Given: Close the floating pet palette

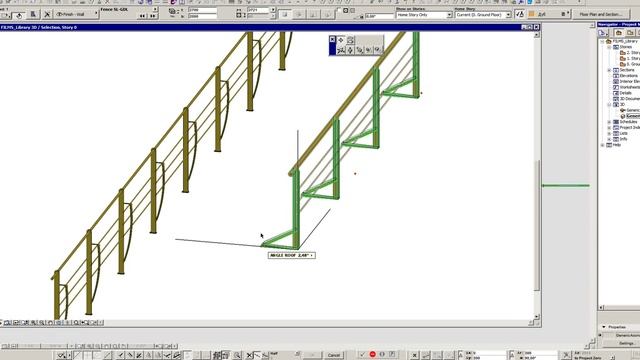Looking at the screenshot, I should coord(332,40).
